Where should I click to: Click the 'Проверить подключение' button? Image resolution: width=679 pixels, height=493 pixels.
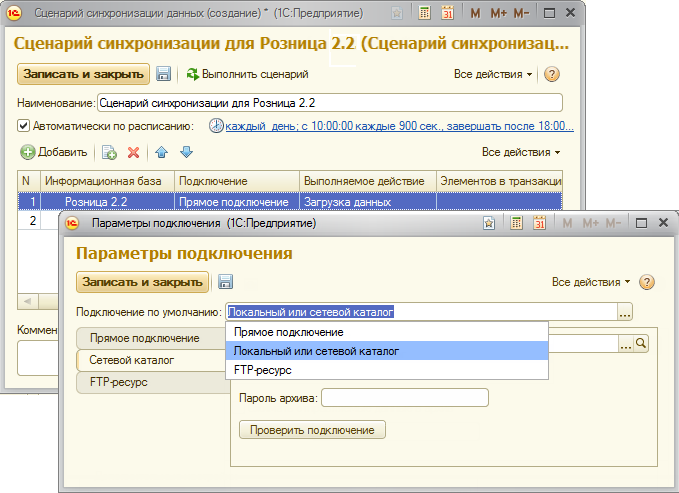[312, 430]
